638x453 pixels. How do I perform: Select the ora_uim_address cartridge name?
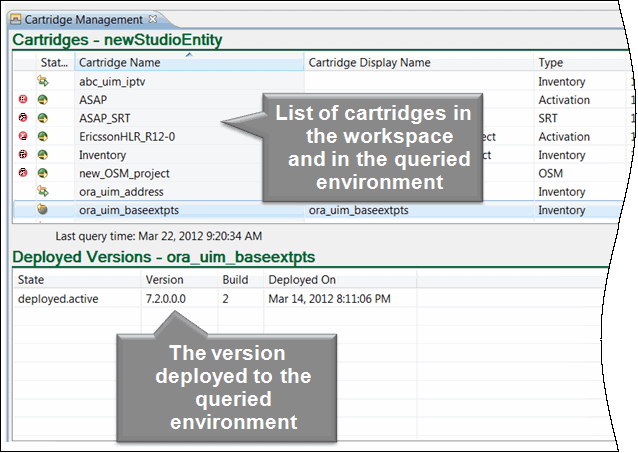pyautogui.click(x=121, y=192)
